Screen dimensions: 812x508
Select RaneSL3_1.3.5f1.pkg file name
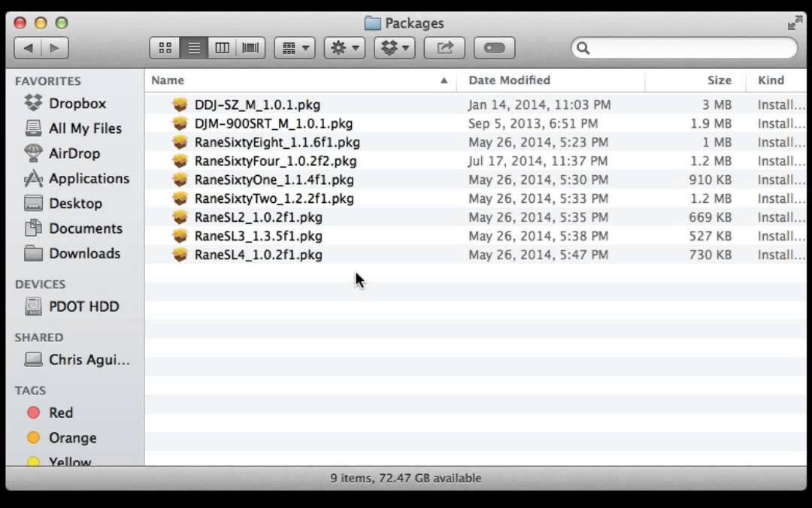pos(259,236)
